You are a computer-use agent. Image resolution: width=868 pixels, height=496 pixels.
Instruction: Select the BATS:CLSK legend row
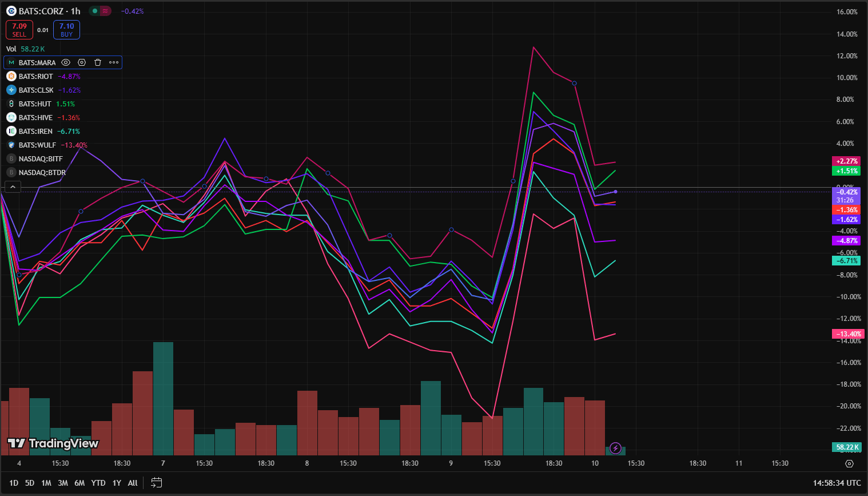pyautogui.click(x=43, y=90)
